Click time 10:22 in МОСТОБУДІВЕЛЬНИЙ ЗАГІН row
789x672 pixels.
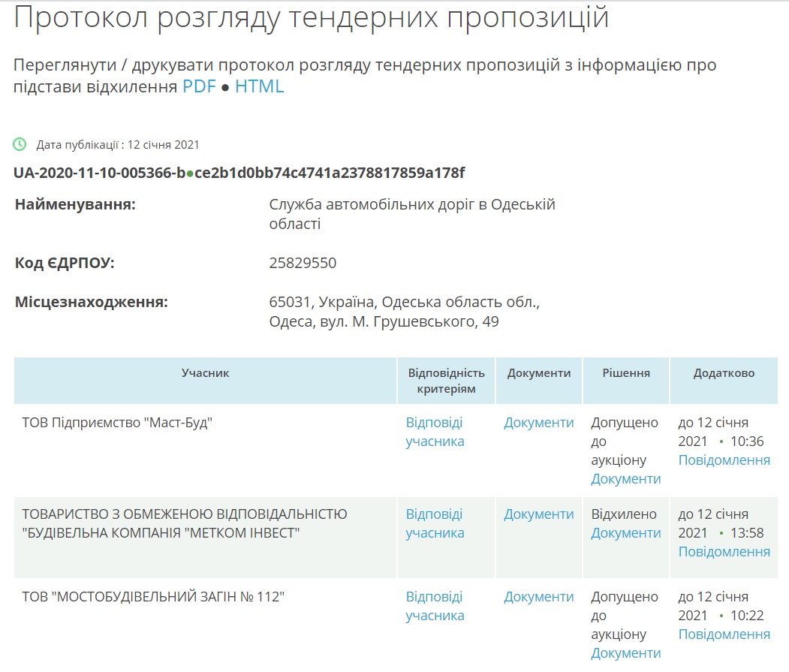pos(747,616)
